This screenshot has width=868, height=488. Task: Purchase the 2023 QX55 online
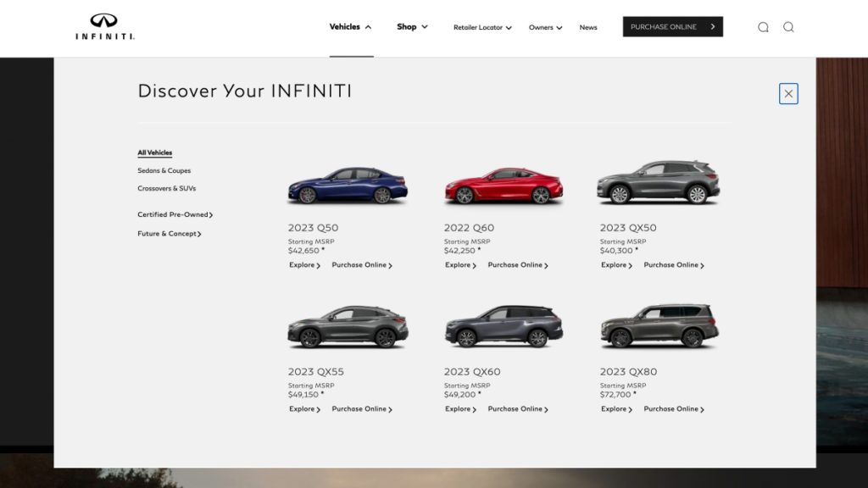coord(362,409)
